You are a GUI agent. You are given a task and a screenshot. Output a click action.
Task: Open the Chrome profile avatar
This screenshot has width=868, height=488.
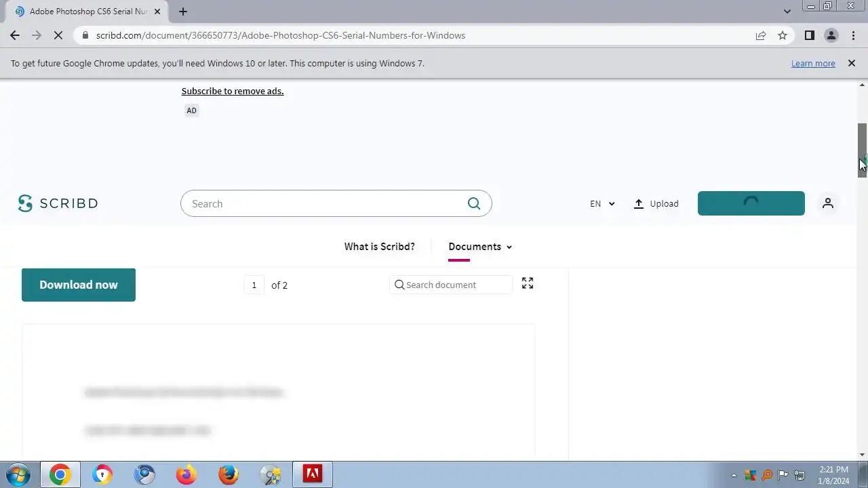831,35
